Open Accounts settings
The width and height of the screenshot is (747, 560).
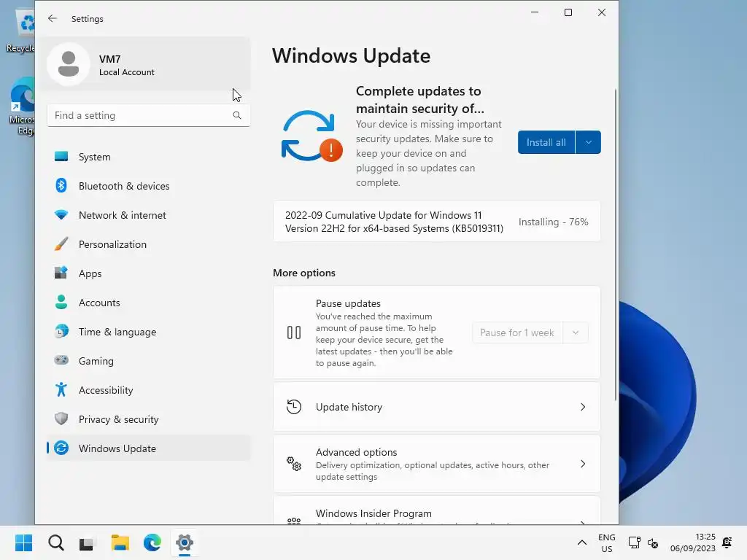point(149,303)
